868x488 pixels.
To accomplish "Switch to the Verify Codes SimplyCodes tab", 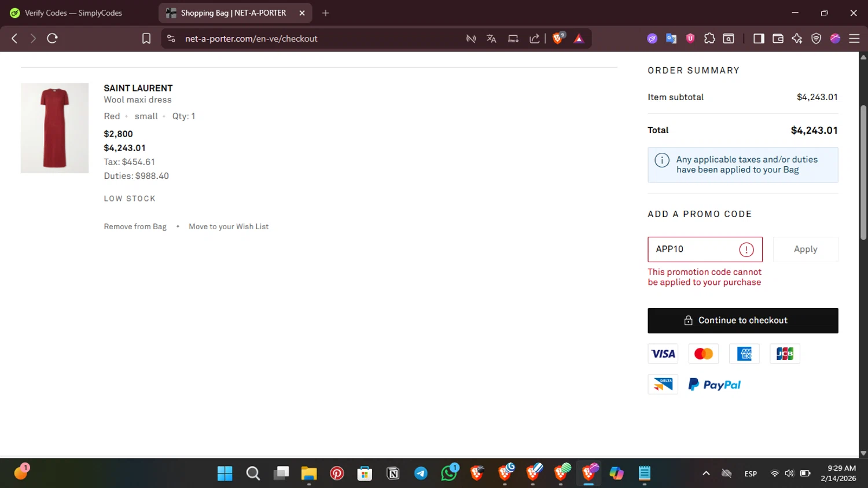I will pos(73,13).
